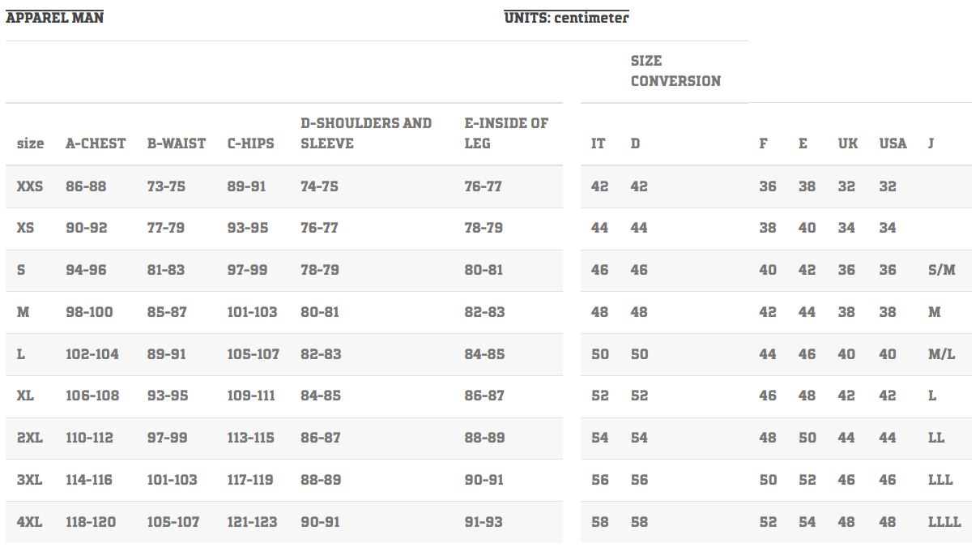Click the UNITS: centimeter label

point(566,17)
